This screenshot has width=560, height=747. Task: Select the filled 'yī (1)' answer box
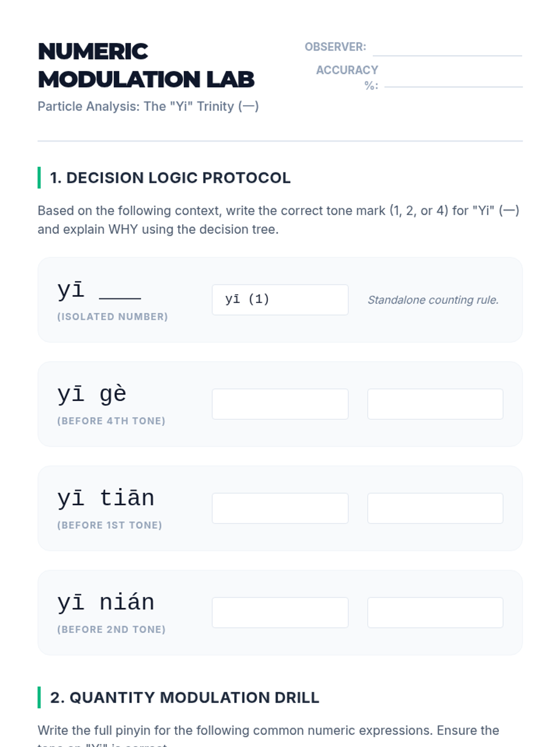point(280,300)
